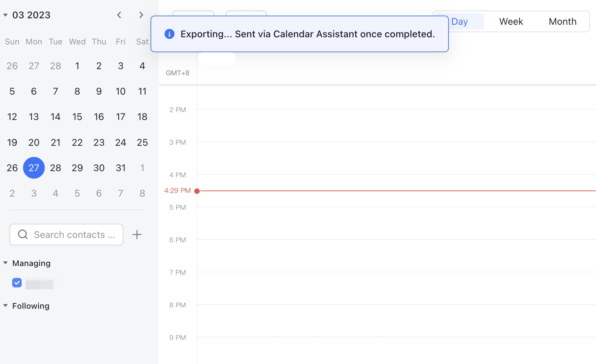Click the GMT+8 timezone label
Viewport: 596px width, 364px height.
(177, 72)
